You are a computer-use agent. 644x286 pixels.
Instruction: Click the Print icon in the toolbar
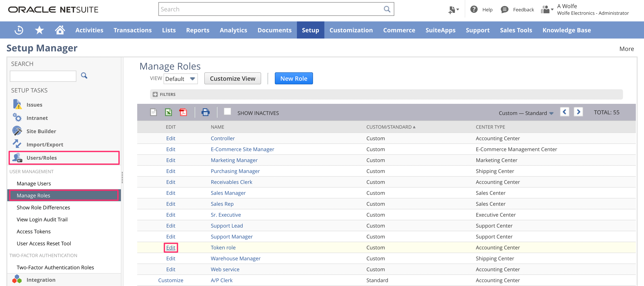[x=206, y=112]
